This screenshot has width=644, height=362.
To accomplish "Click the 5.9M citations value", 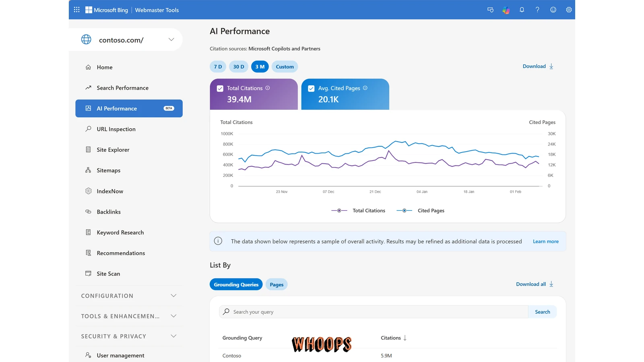I will (386, 356).
